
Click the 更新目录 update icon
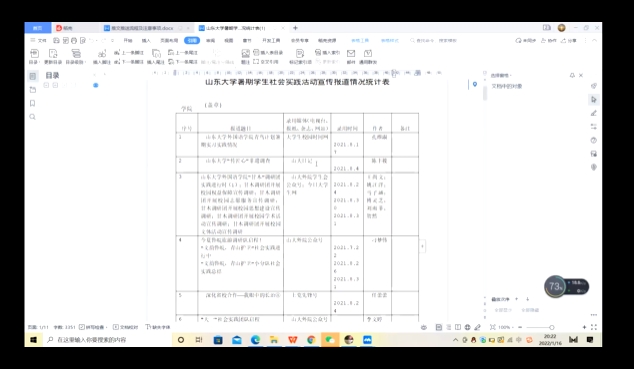tap(53, 56)
